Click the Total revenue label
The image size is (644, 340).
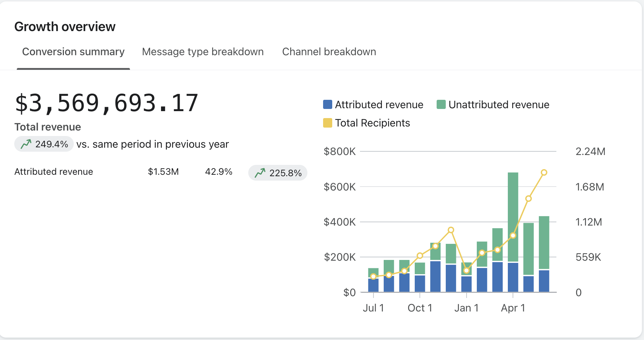[48, 127]
